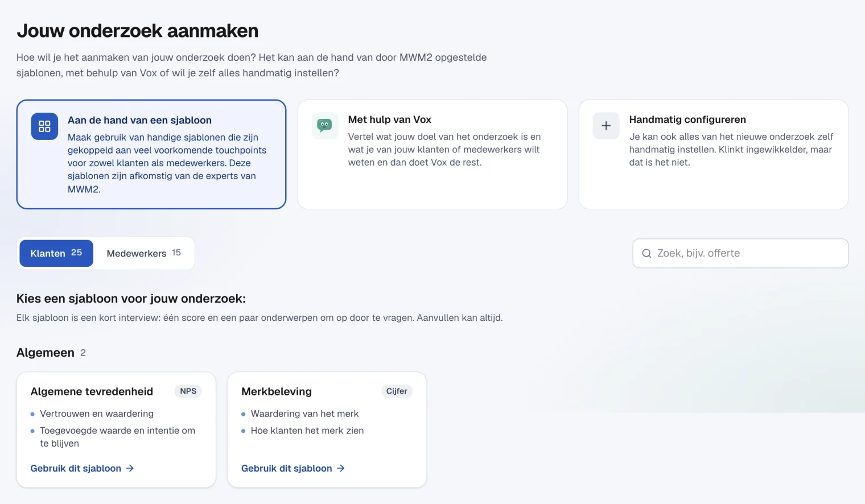Image resolution: width=865 pixels, height=504 pixels.
Task: Select the 'Aan de hand van een sjabloon' option
Action: coord(151,154)
